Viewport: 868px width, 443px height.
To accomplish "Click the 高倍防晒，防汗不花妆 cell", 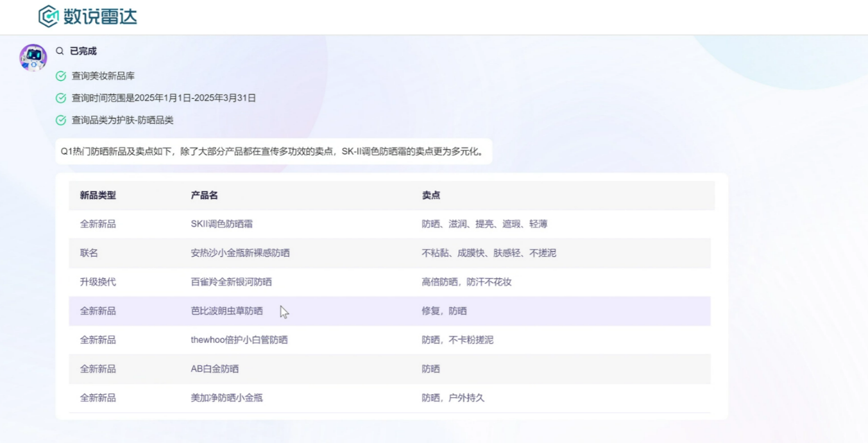I will (467, 282).
